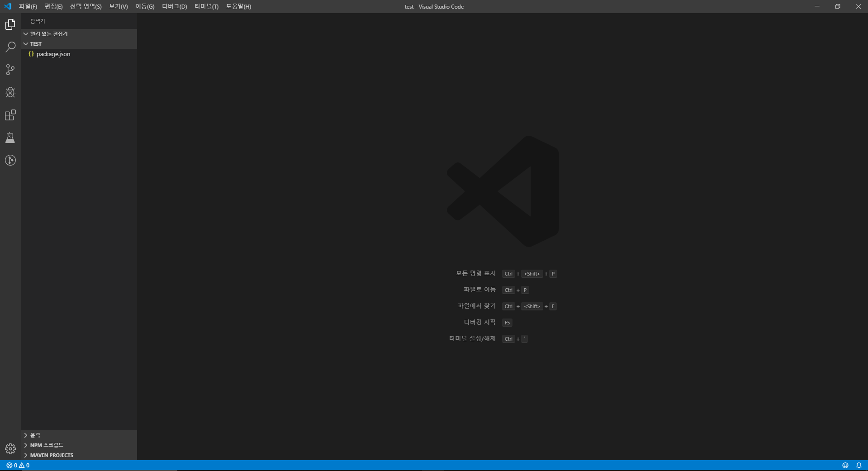Screen dimensions: 868x471
Task: Open the Test beaker icon view
Action: pos(10,138)
